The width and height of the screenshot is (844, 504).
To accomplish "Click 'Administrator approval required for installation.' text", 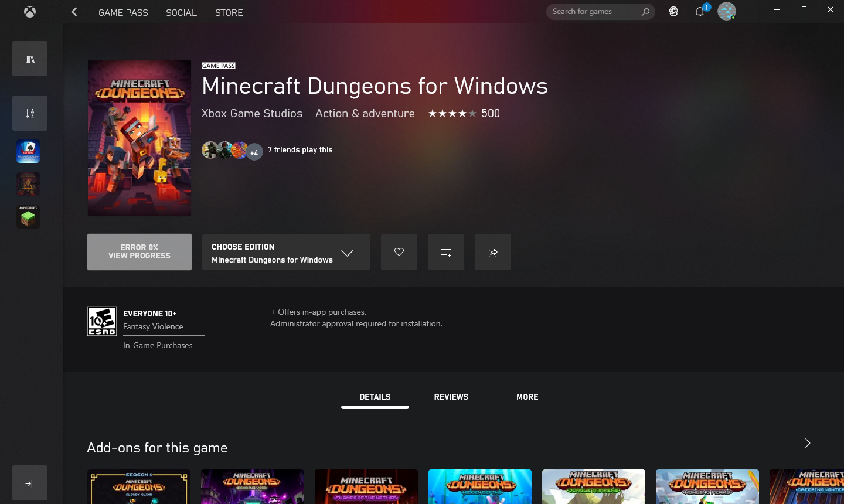I will (356, 324).
